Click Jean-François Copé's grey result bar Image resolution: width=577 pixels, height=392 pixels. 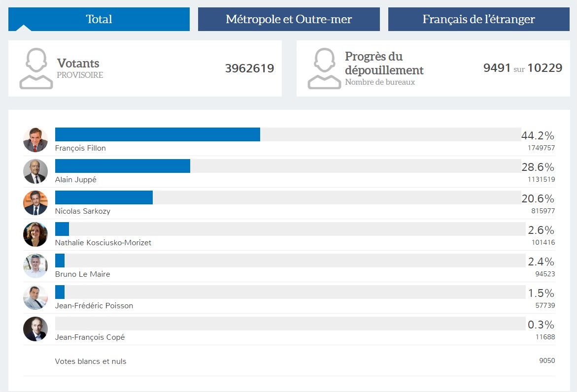click(290, 324)
